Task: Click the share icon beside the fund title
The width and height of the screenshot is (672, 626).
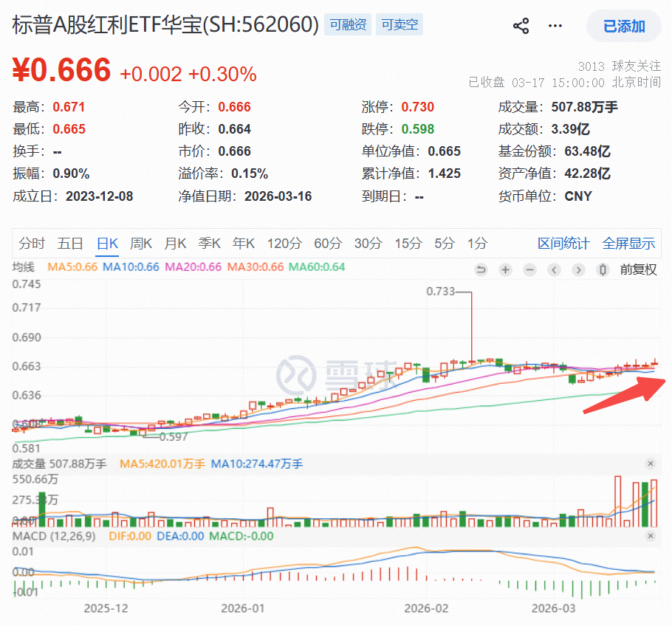Action: [521, 27]
